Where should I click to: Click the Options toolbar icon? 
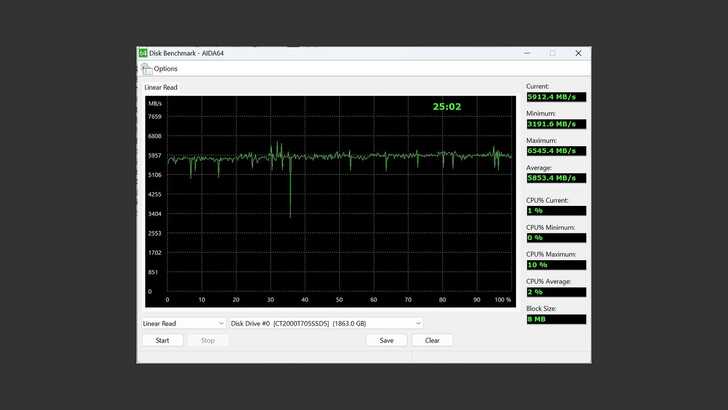(x=147, y=68)
